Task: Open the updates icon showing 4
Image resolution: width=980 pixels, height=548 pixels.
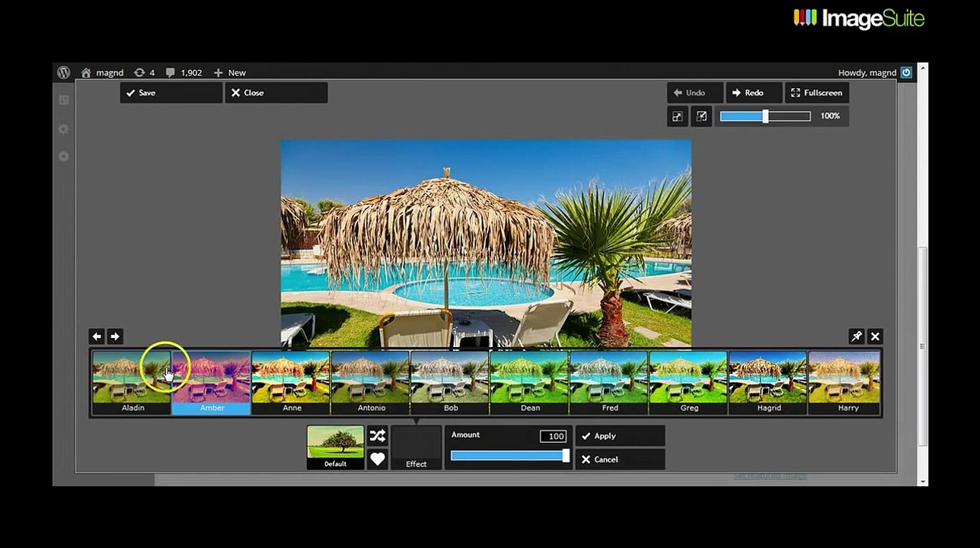Action: (x=139, y=72)
